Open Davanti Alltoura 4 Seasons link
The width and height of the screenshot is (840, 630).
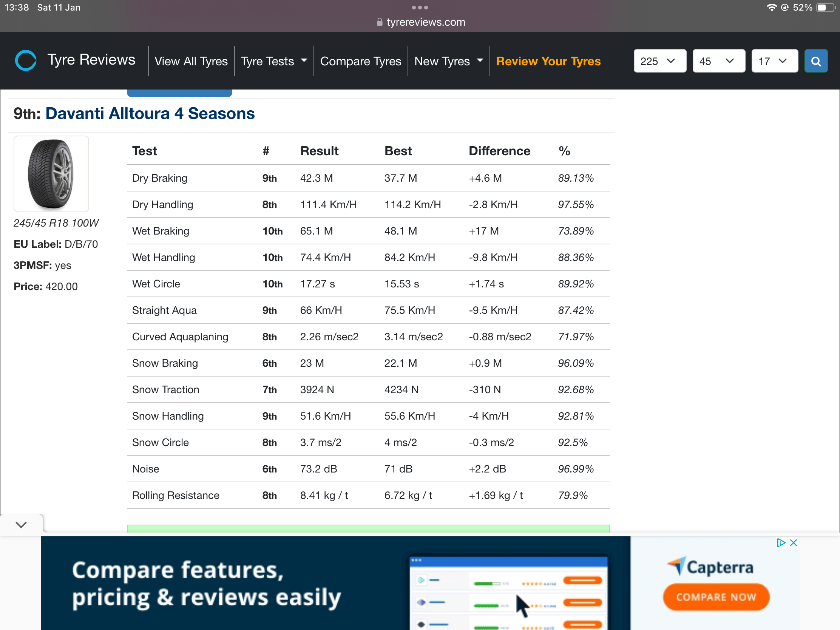[150, 114]
